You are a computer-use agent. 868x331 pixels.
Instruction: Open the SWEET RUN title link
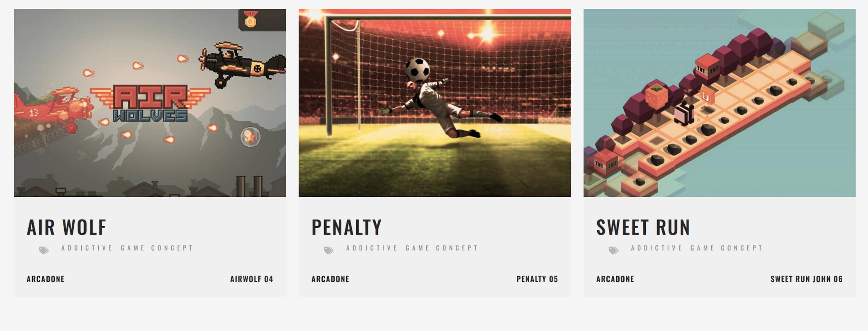[643, 227]
